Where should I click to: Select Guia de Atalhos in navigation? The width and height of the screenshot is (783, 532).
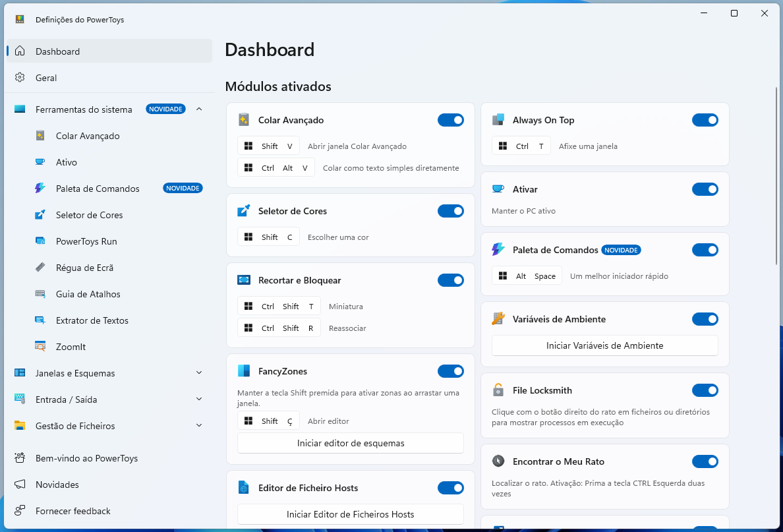click(109, 294)
